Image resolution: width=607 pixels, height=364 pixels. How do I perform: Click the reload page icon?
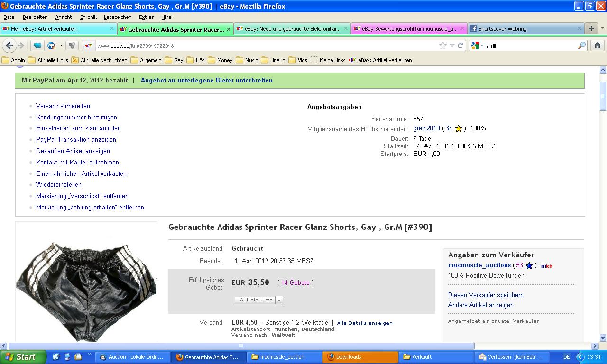(460, 45)
